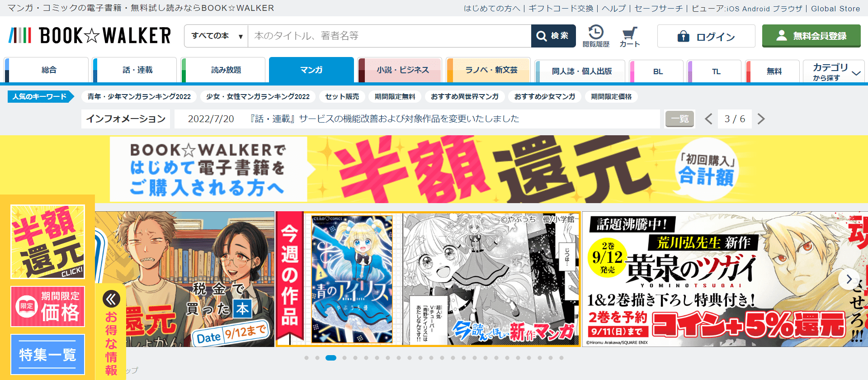868x380 pixels.
Task: Show next information notice arrow
Action: (761, 119)
